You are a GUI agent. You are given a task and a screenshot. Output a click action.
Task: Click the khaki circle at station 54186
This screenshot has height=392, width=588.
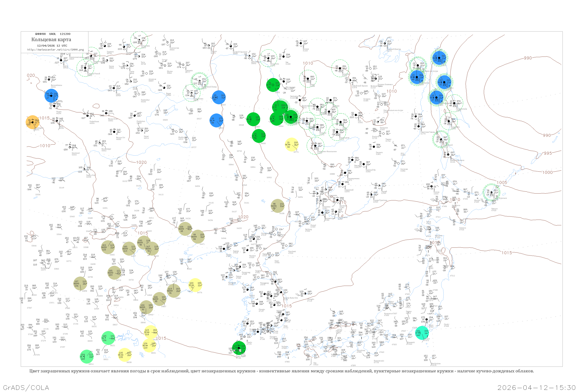coord(278,206)
